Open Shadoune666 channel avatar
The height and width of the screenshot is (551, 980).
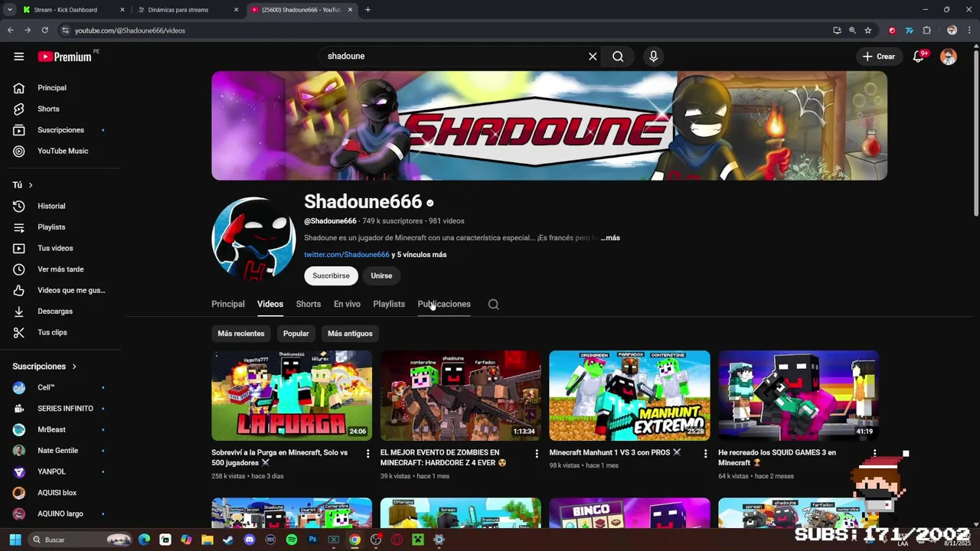click(253, 239)
